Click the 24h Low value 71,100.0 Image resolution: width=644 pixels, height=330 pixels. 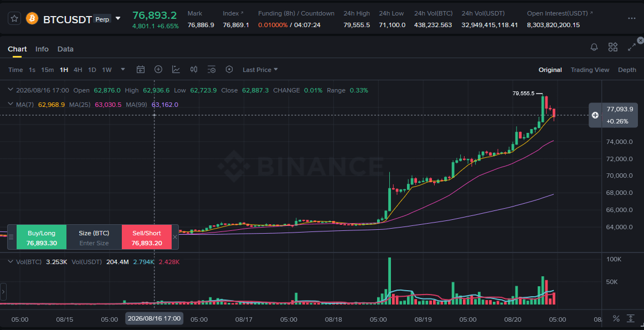pos(392,25)
